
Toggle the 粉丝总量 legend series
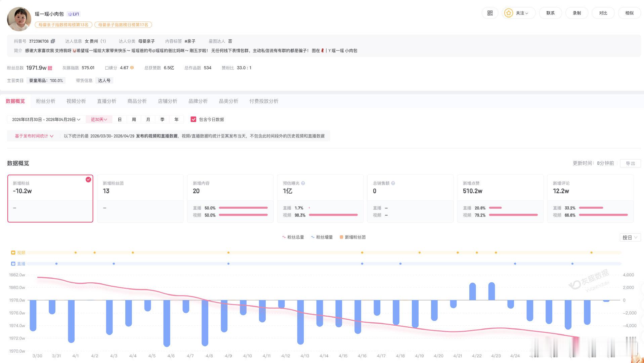point(293,237)
